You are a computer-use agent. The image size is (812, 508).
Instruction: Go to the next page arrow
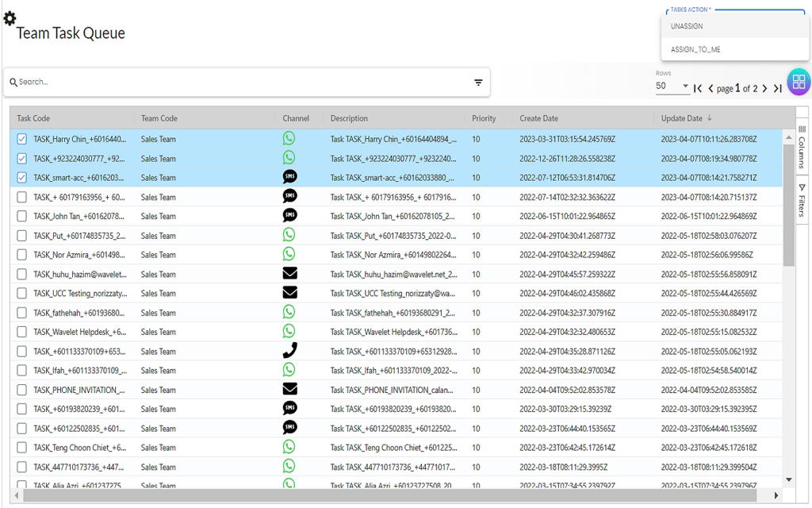pyautogui.click(x=764, y=89)
